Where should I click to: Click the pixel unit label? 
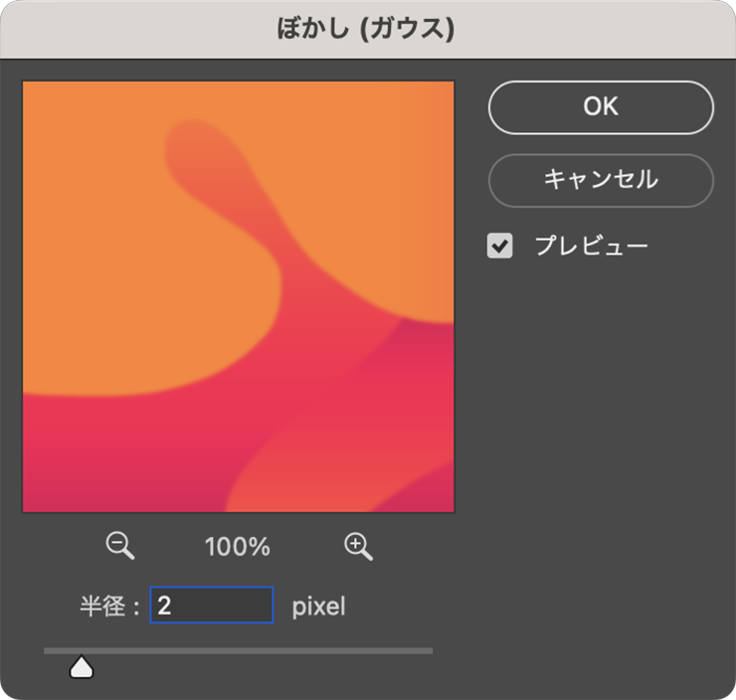coord(318,607)
